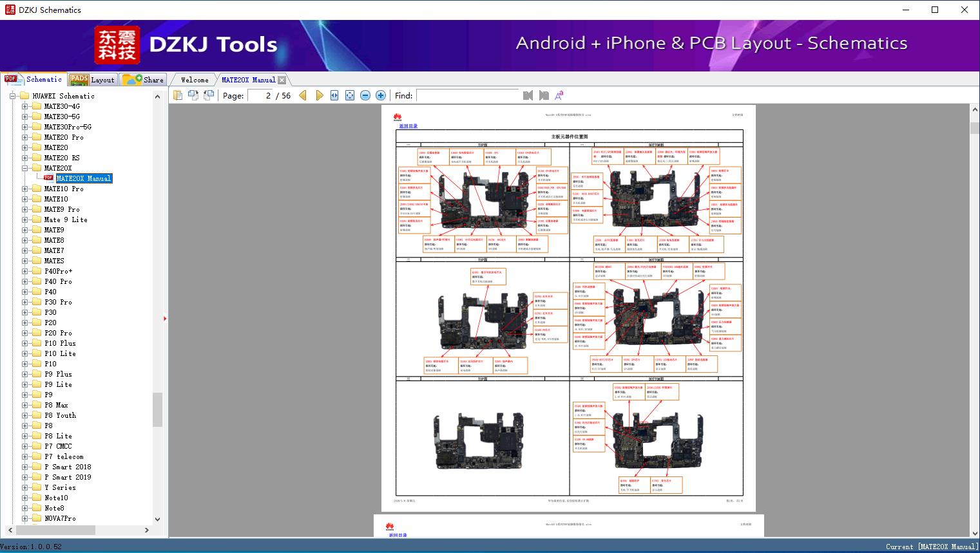Select the P20 Pro folder

[58, 333]
